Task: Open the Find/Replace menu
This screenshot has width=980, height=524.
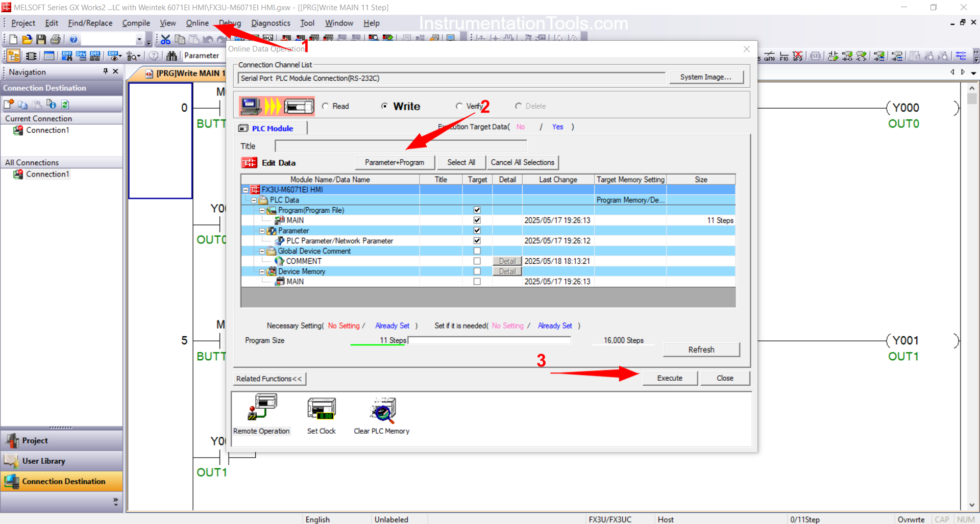Action: point(90,23)
